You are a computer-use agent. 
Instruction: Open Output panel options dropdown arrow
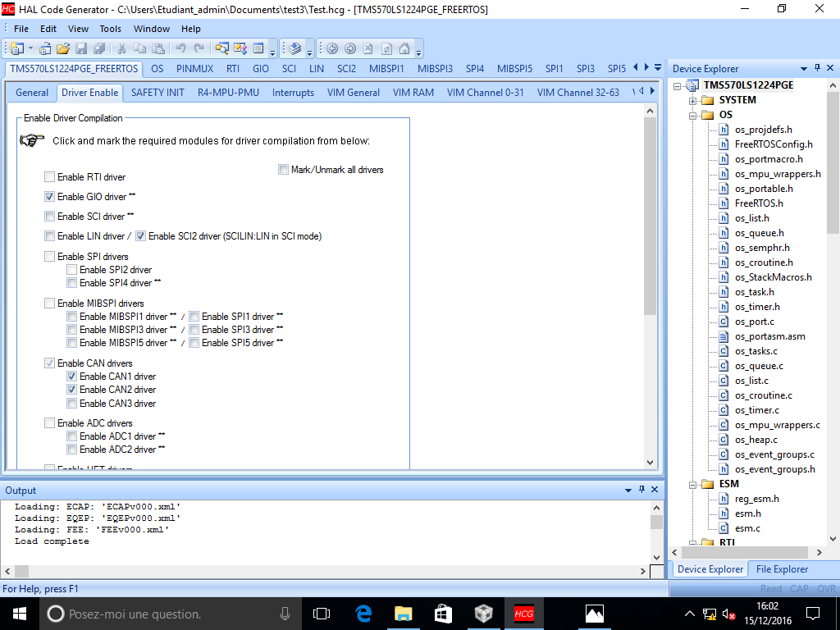[x=628, y=491]
